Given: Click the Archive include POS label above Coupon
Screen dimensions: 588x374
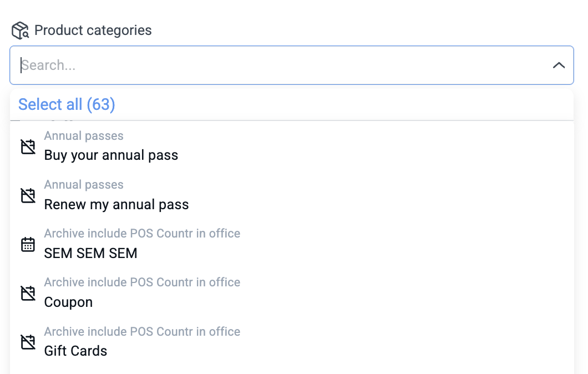Looking at the screenshot, I should point(142,282).
